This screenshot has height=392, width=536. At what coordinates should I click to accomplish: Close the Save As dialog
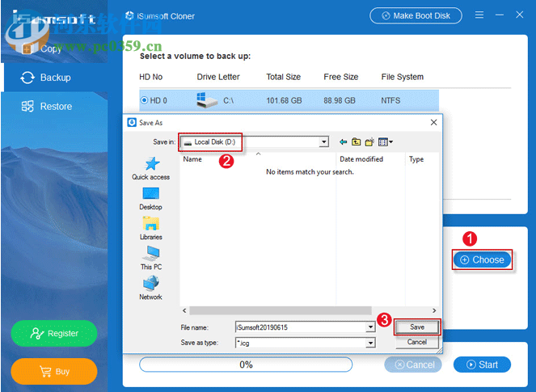tap(433, 122)
